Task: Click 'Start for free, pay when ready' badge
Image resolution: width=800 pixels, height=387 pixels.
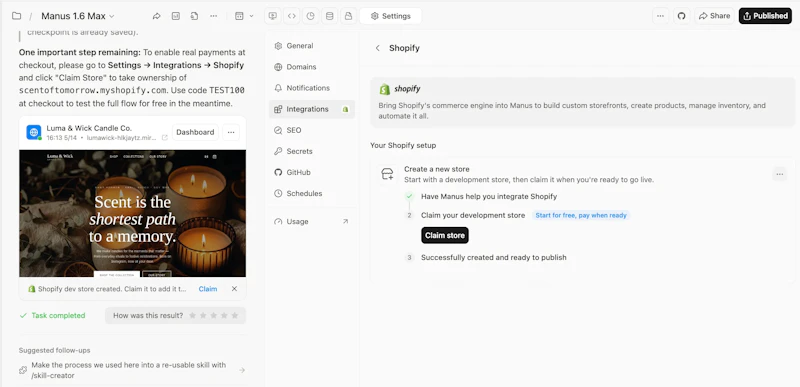Action: point(581,215)
